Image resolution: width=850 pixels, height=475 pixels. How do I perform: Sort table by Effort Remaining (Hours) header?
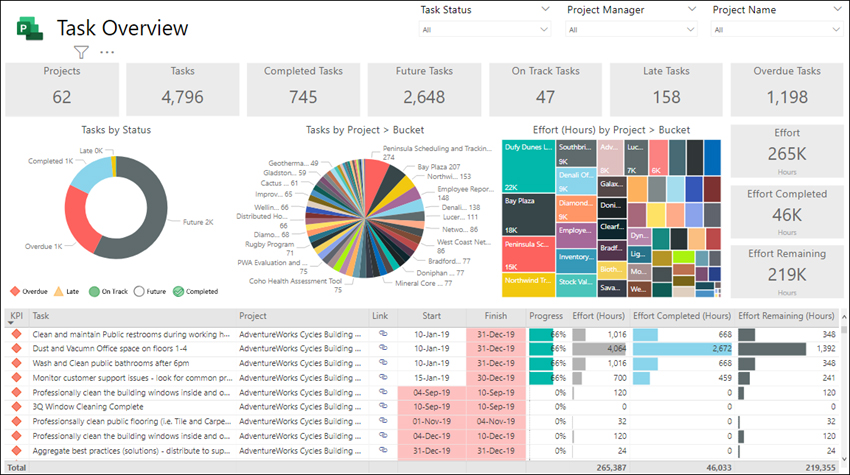pyautogui.click(x=786, y=316)
